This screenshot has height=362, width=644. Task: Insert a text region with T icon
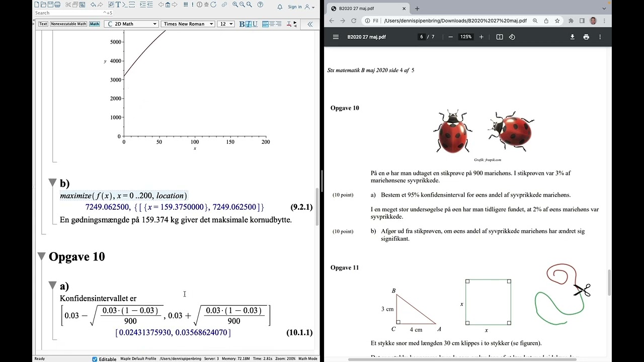(118, 5)
